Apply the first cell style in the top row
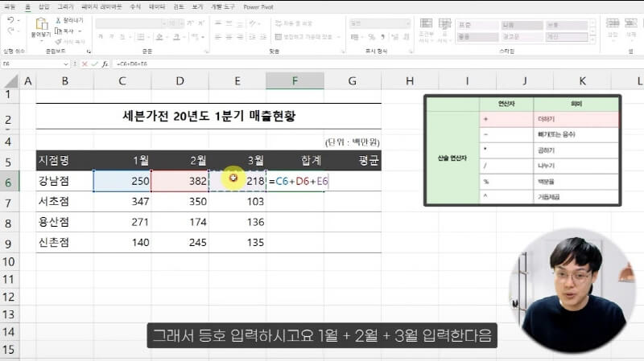Viewport: 644px width, 361px height. pos(477,25)
